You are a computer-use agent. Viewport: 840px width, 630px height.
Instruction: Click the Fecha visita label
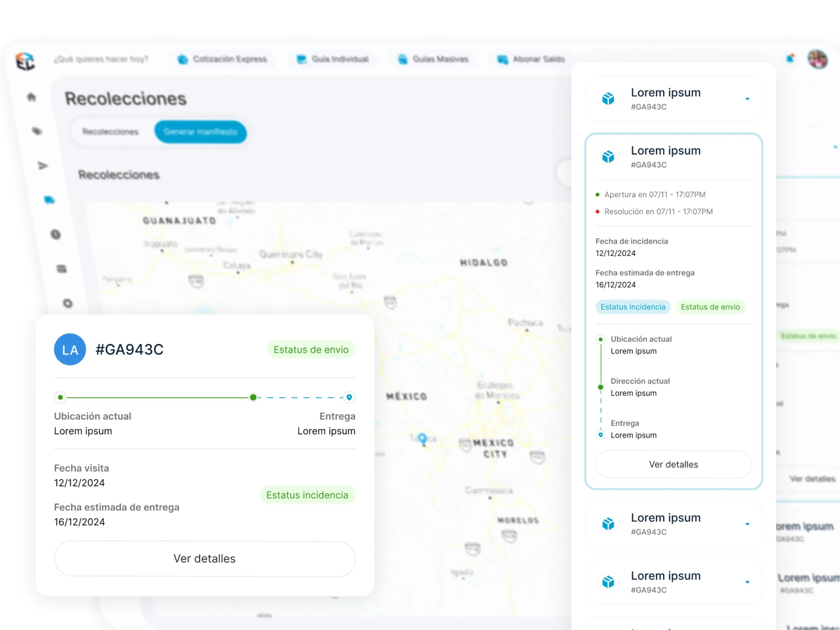[x=81, y=468]
